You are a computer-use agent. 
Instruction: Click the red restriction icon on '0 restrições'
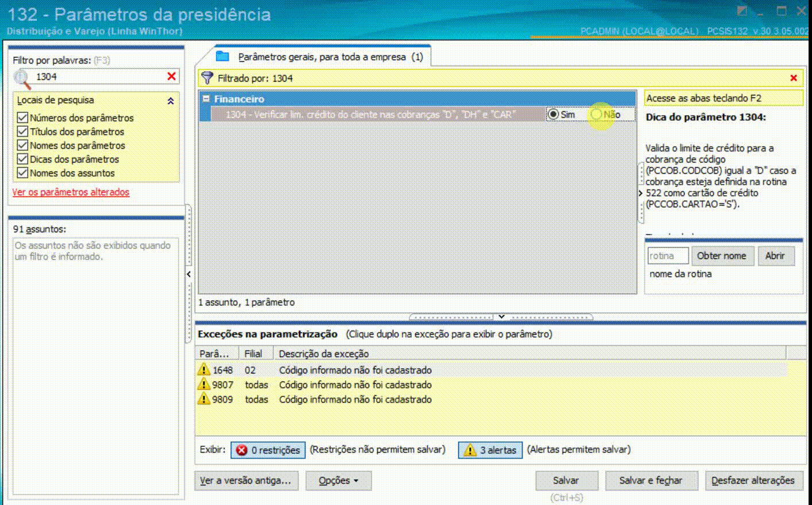pos(242,450)
